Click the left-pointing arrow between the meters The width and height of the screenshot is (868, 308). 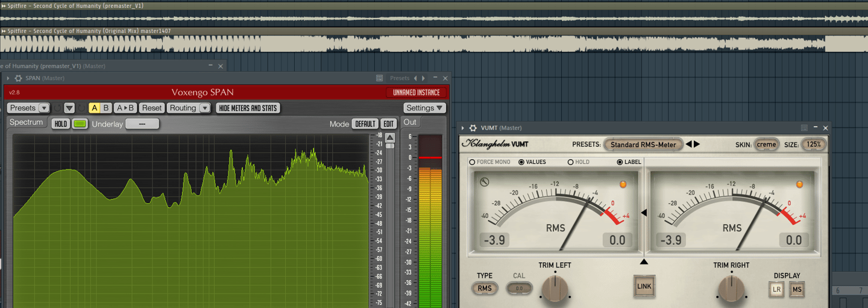point(644,213)
